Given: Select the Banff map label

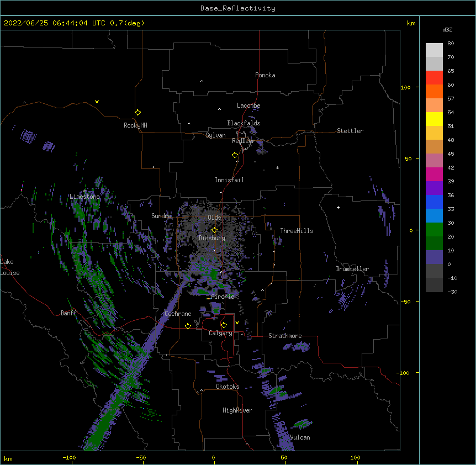Looking at the screenshot, I should click(x=68, y=313).
